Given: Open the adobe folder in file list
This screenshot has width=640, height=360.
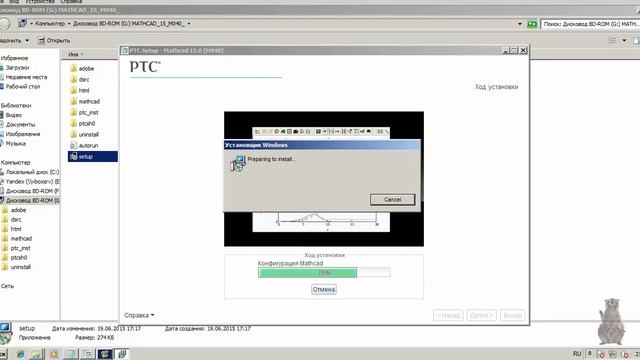Looking at the screenshot, I should [x=82, y=69].
